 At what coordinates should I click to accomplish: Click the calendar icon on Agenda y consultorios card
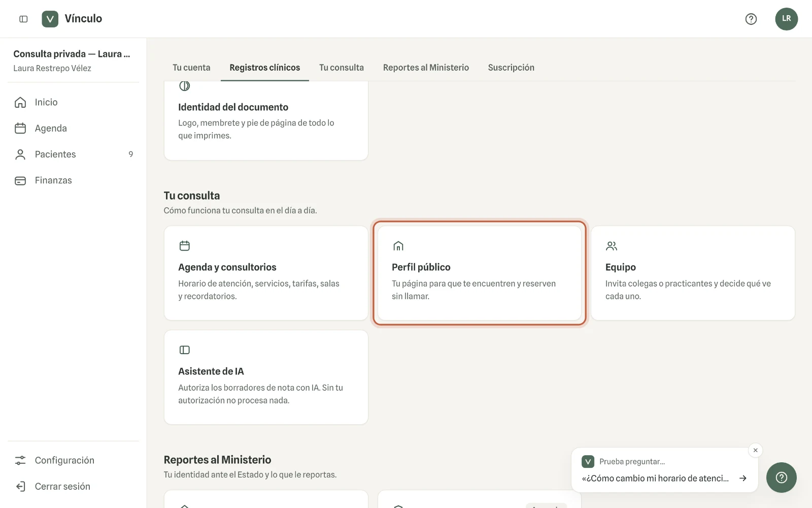[185, 246]
